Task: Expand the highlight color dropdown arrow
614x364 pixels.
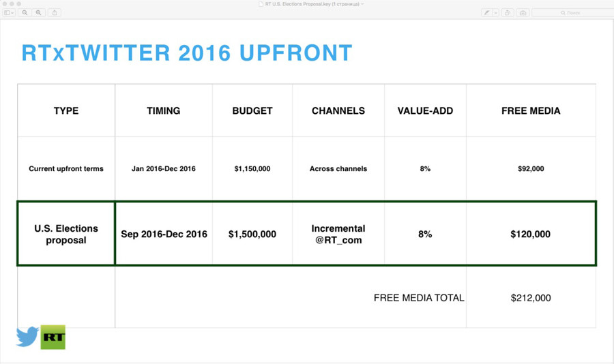Action: click(x=495, y=12)
